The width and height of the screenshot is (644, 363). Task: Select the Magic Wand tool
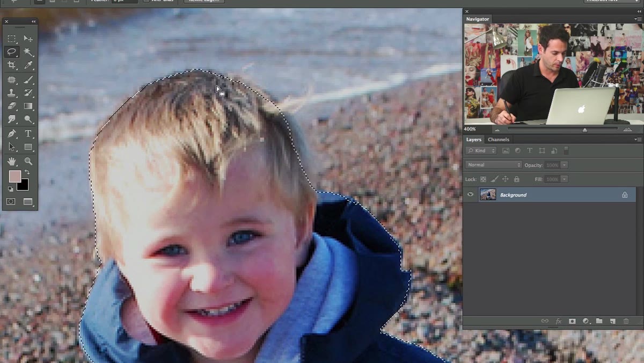28,52
